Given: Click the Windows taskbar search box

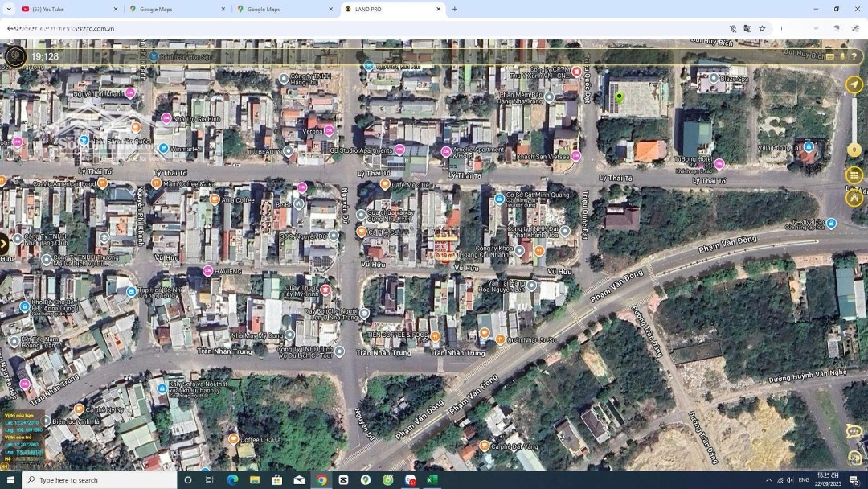Looking at the screenshot, I should 100,480.
